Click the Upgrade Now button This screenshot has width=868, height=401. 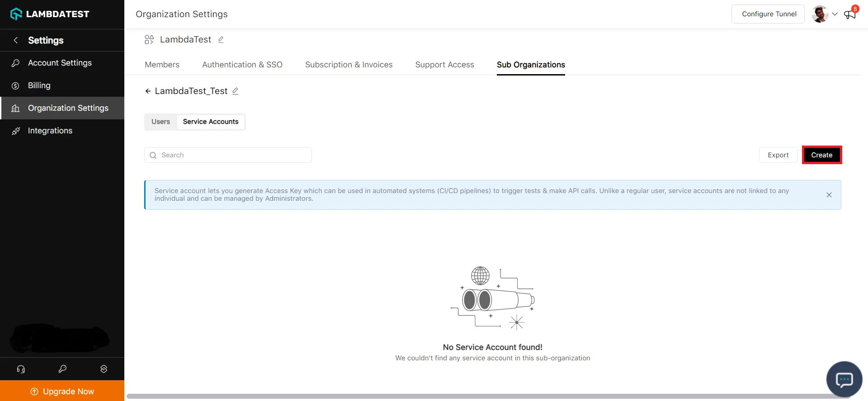click(x=62, y=391)
